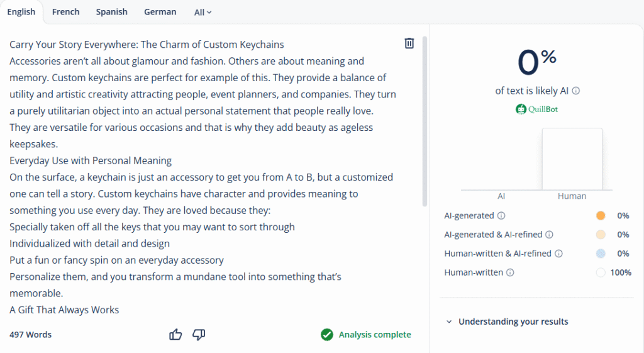Open the All languages dropdown

203,12
